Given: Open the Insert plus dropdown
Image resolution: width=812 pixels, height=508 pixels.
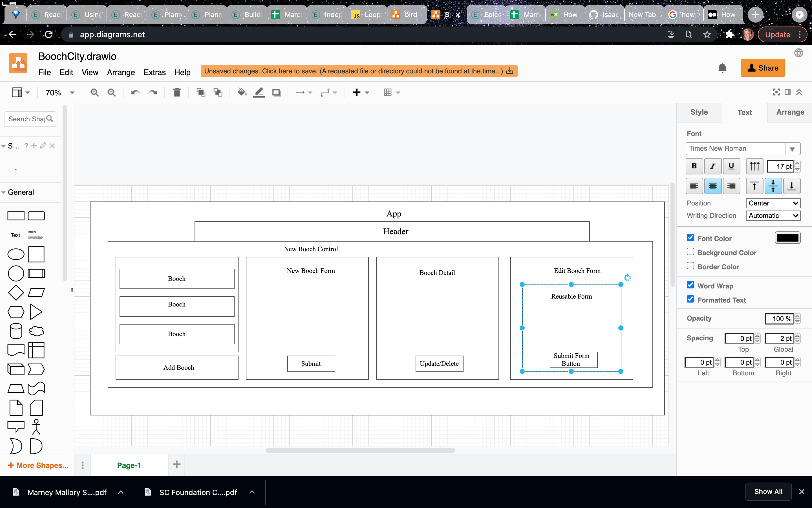Looking at the screenshot, I should pyautogui.click(x=361, y=92).
